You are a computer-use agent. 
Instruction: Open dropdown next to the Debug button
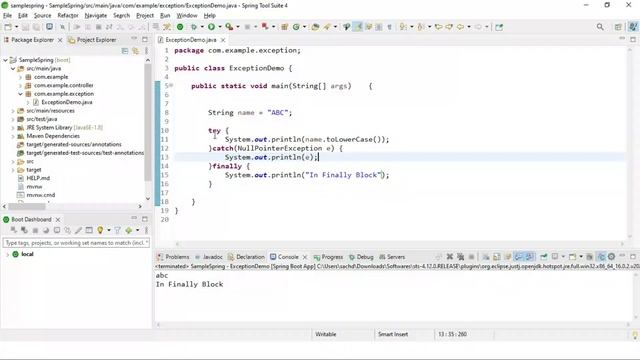tap(202, 27)
